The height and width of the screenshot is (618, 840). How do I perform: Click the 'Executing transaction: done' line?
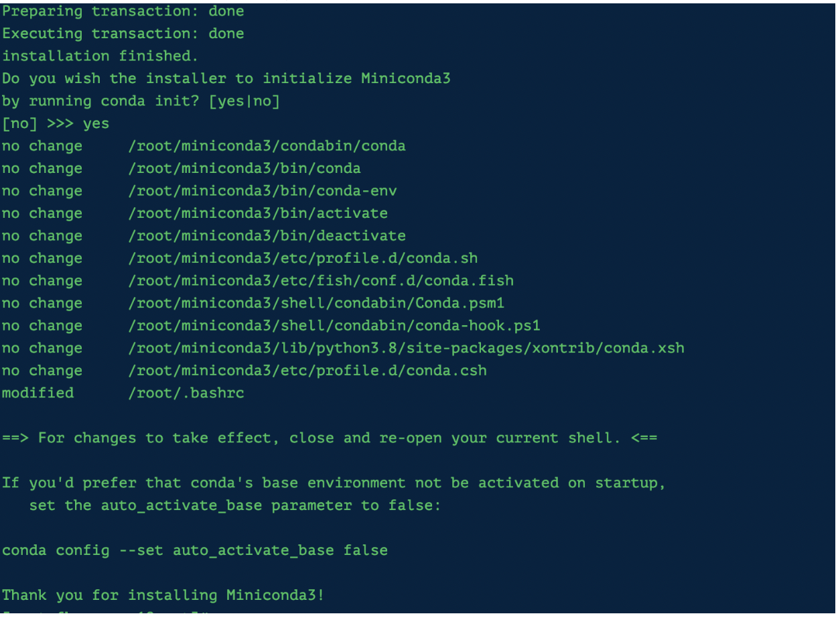point(123,34)
